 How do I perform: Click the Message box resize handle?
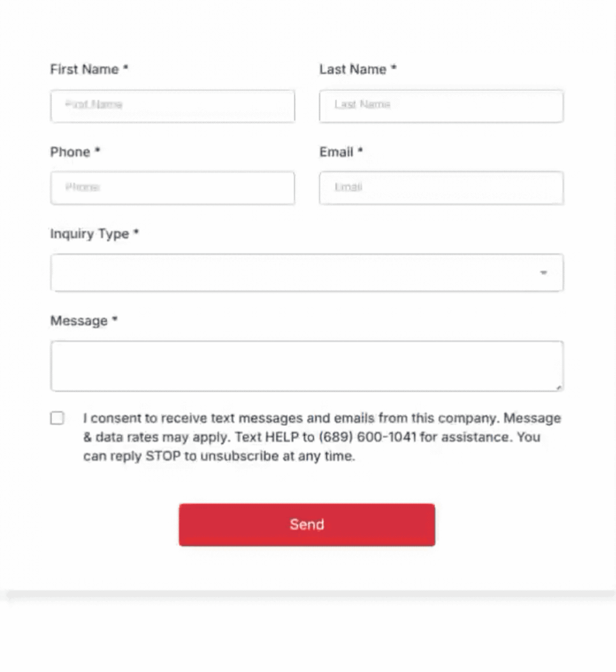click(x=559, y=388)
